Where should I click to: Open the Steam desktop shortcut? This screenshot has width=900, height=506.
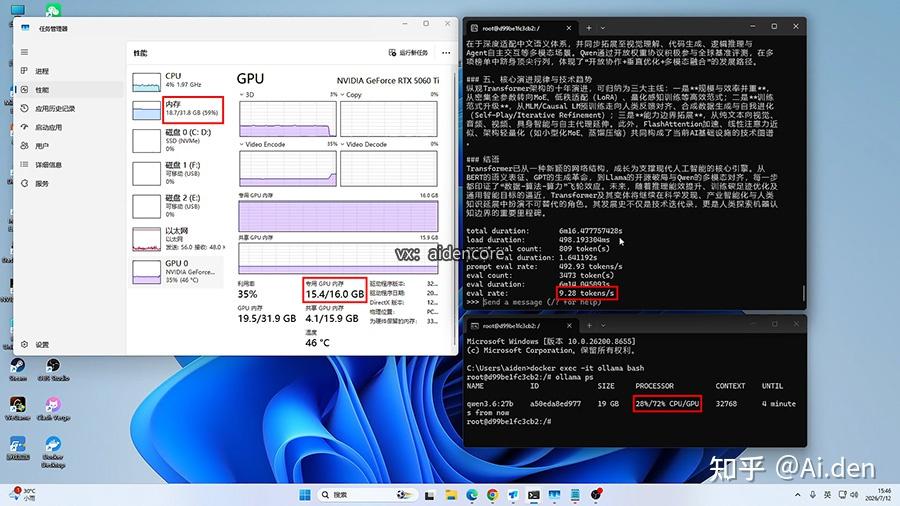coord(17,369)
